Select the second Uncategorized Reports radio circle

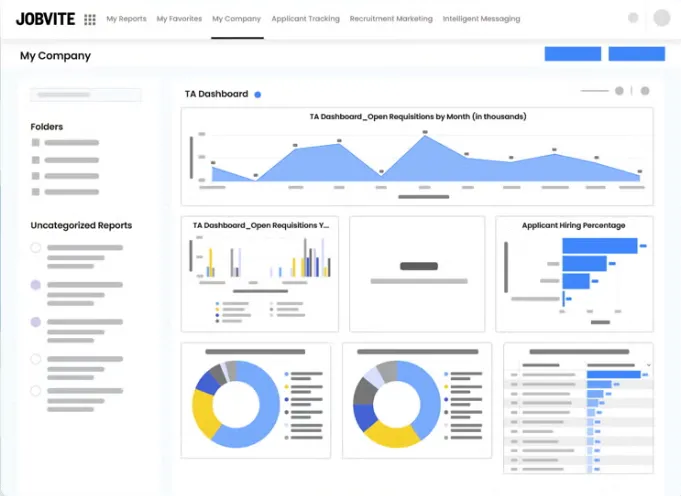36,285
